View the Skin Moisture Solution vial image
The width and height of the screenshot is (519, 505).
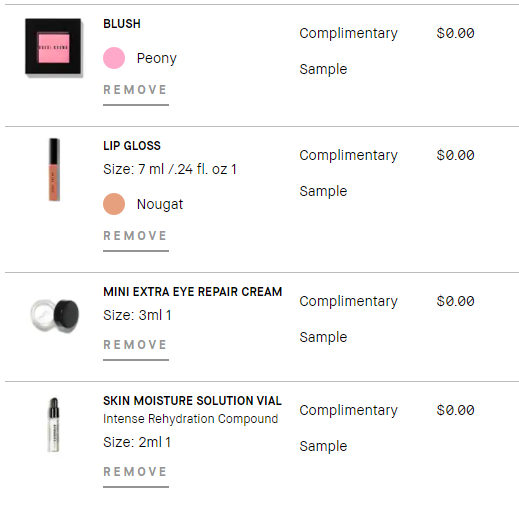coord(54,424)
